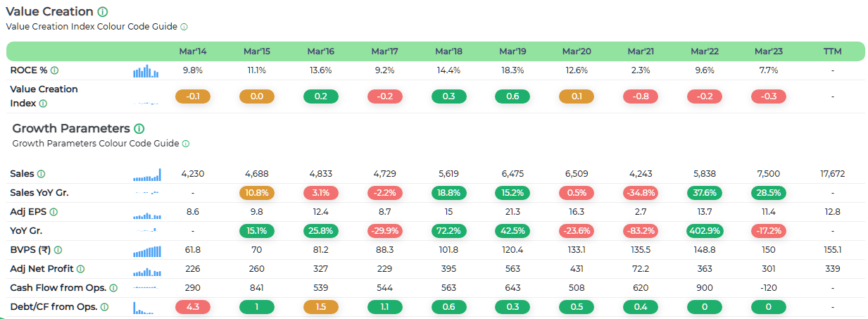This screenshot has width=868, height=319.
Task: Click info icon beside BVPS (₹)
Action: (x=59, y=250)
